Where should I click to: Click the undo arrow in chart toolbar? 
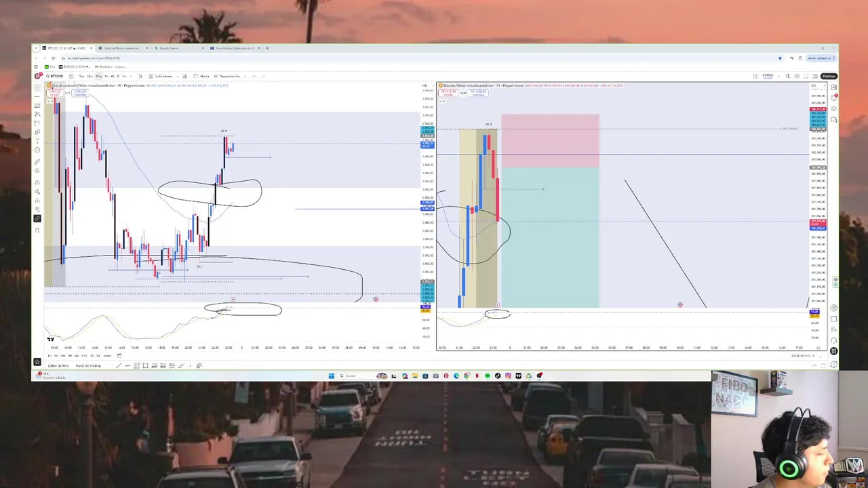[x=254, y=76]
